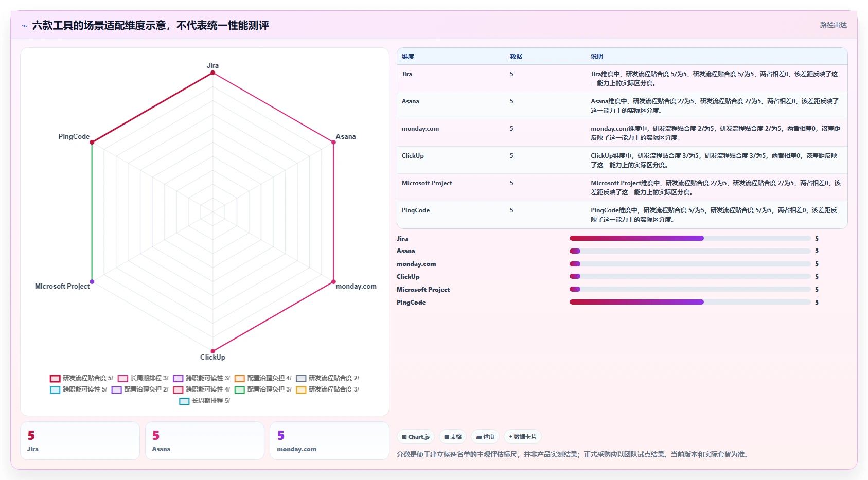Screen dimensions: 868x480
Task: Open the monday.com data card
Action: (329, 441)
